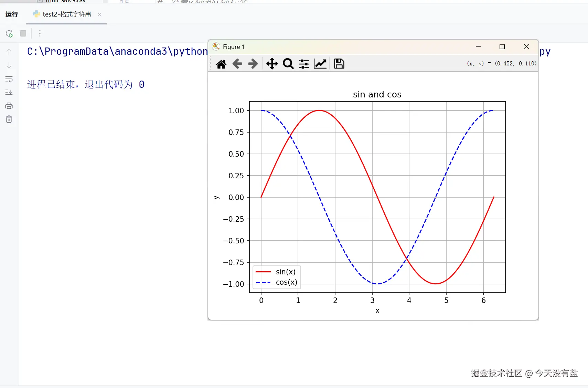The height and width of the screenshot is (388, 588).
Task: Click the exit code message '进程已结束'
Action: [86, 84]
